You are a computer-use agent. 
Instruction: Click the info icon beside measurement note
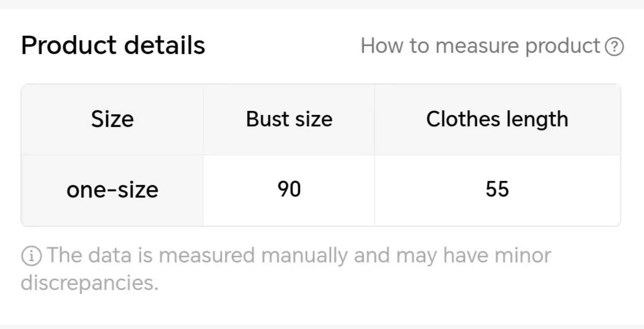(31, 256)
